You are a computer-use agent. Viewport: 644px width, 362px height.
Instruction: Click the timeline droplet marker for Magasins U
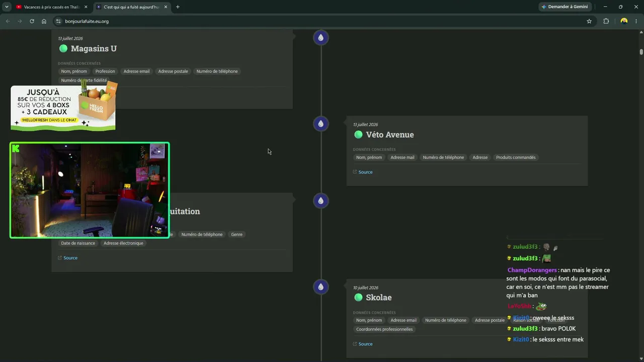[320, 38]
